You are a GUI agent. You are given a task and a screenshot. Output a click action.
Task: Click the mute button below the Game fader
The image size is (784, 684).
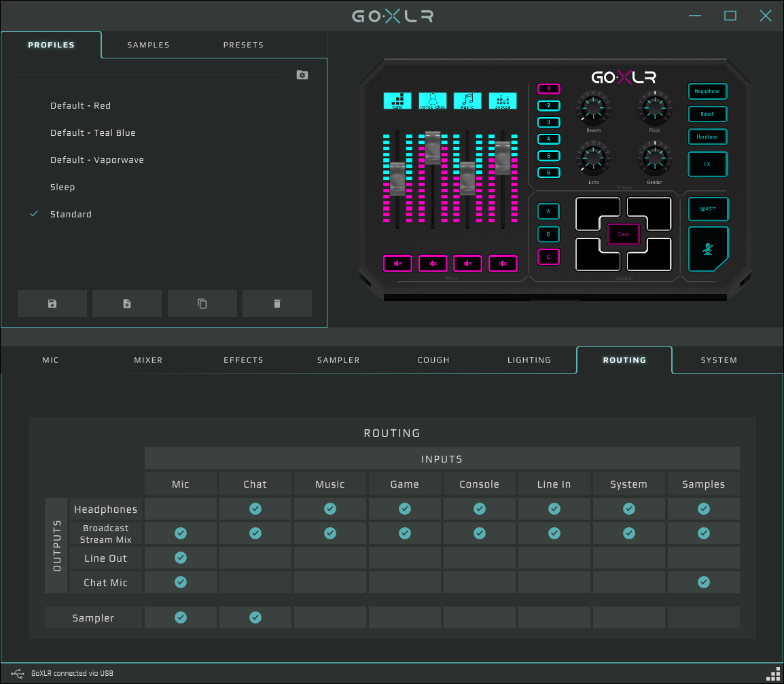pos(397,264)
